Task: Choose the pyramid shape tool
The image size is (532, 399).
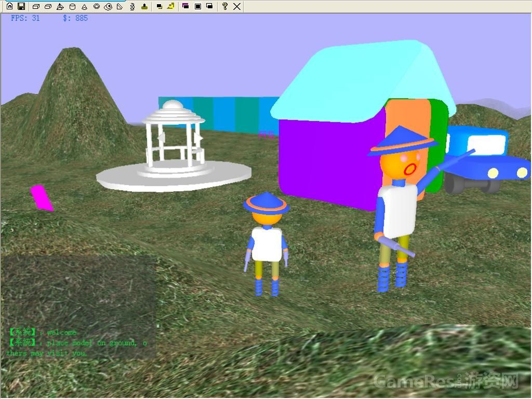Action: (x=60, y=6)
